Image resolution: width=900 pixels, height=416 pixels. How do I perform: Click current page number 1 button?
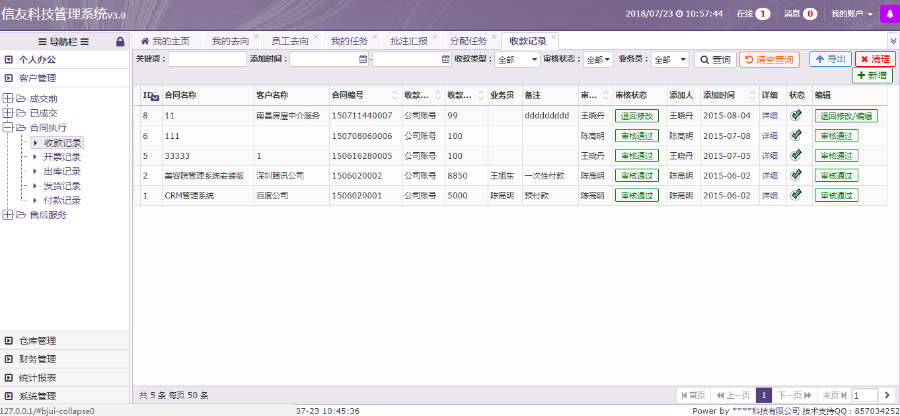[763, 395]
